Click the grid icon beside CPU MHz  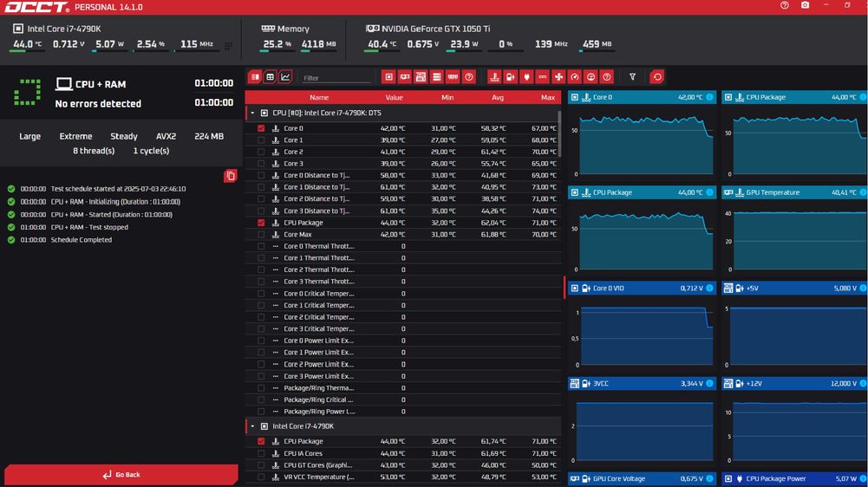pos(228,45)
